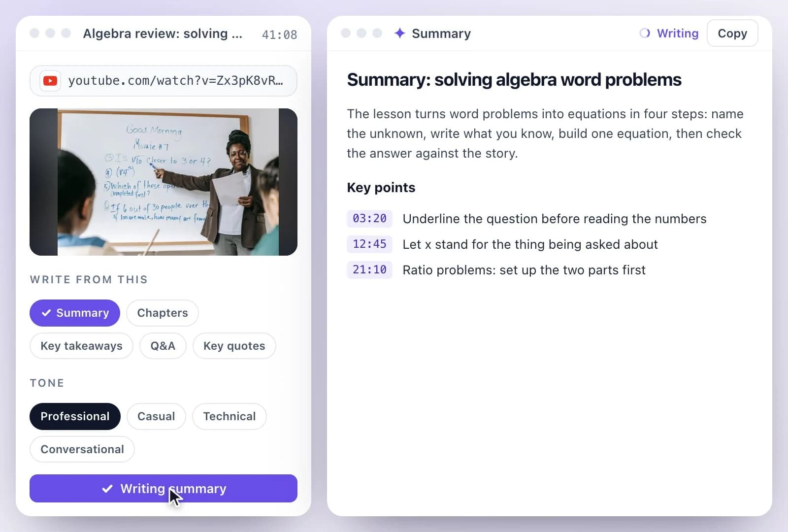Jump to the 03:20 timestamp
Screen dimensions: 788x532
click(x=369, y=218)
